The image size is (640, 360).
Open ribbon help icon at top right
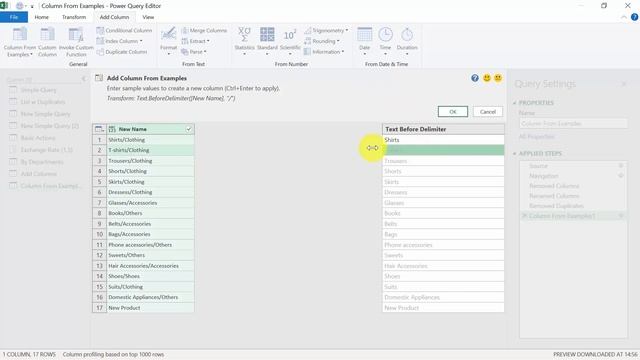(634, 17)
